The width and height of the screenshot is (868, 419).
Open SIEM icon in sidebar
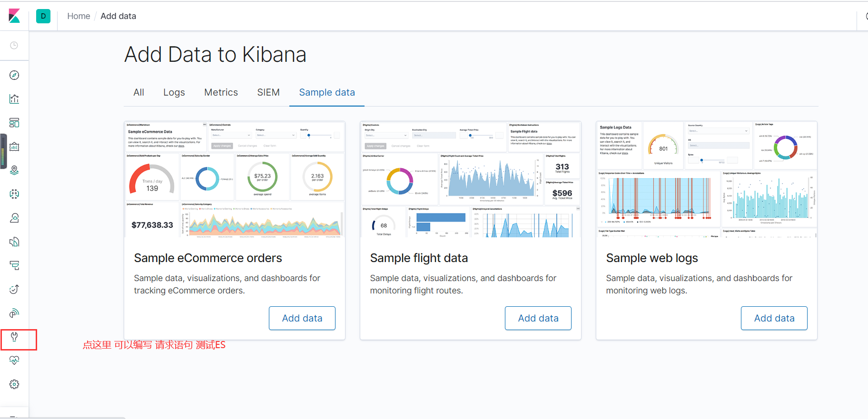click(x=14, y=313)
